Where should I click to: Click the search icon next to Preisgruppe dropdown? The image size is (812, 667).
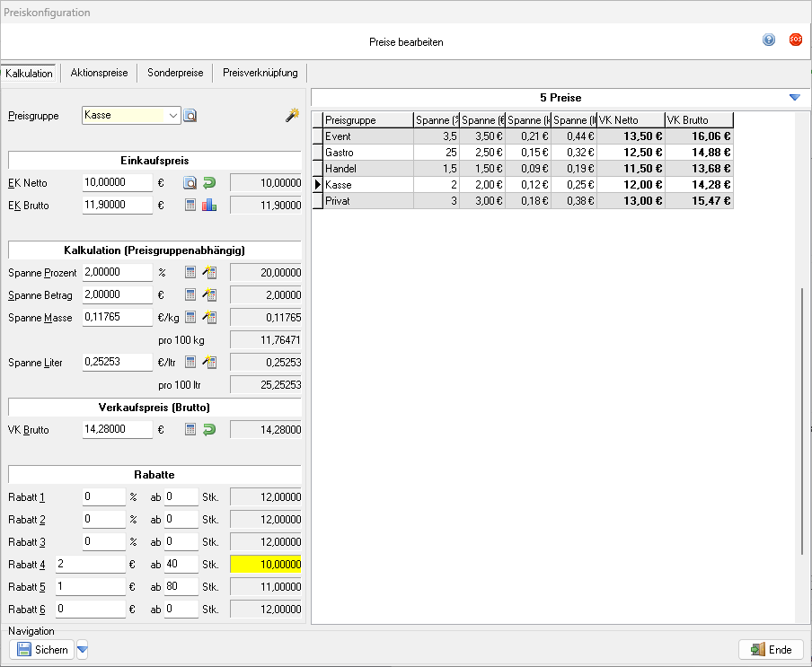pyautogui.click(x=190, y=115)
